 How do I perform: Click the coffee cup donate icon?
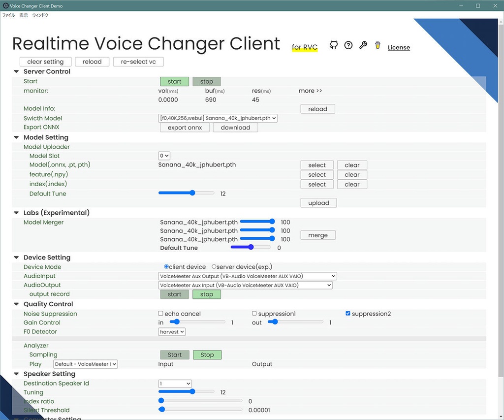(x=378, y=45)
